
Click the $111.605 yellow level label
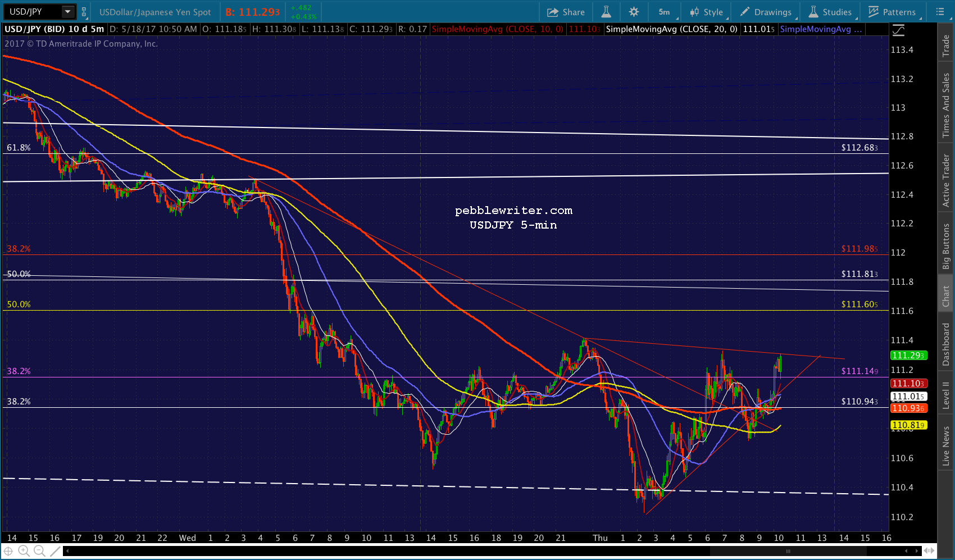859,304
